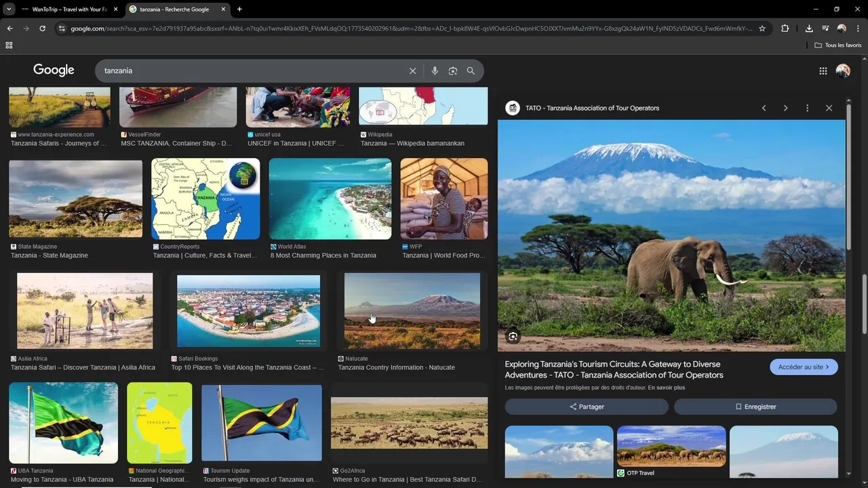This screenshot has height=488, width=868.
Task: Select the tanzania Recherche Google tab
Action: (x=178, y=9)
